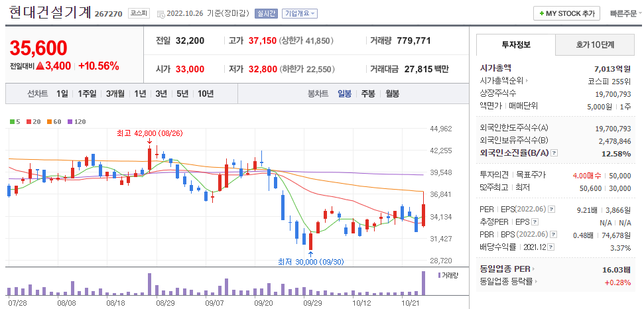Open help icon next to 외국인소진율(B/A)
The width and height of the screenshot is (644, 309).
pos(554,153)
